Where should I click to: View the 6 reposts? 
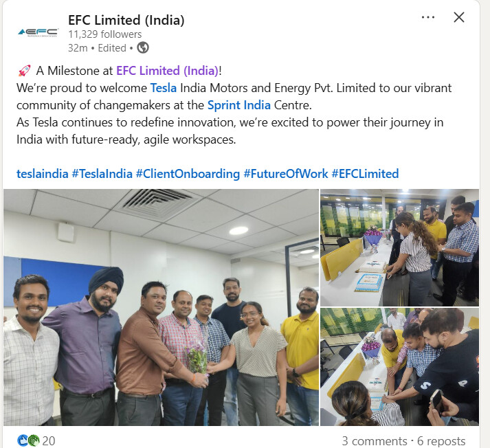point(441,441)
